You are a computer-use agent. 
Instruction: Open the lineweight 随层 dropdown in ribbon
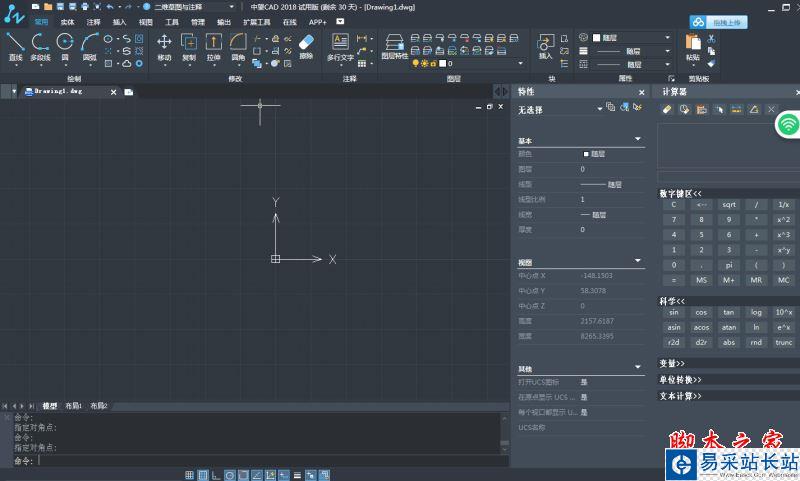tap(667, 51)
